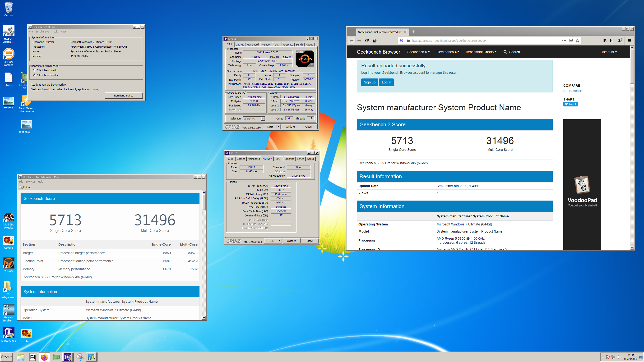Click the Set Baseline link

pos(573,91)
